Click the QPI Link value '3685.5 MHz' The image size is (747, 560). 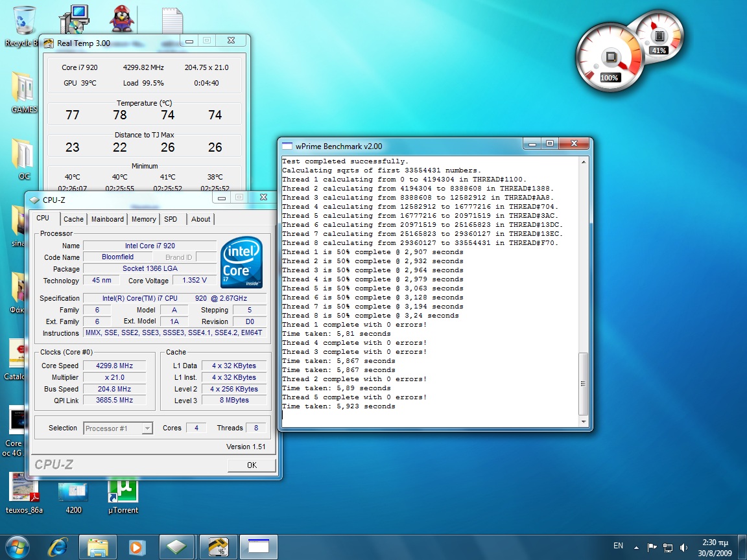pos(114,401)
